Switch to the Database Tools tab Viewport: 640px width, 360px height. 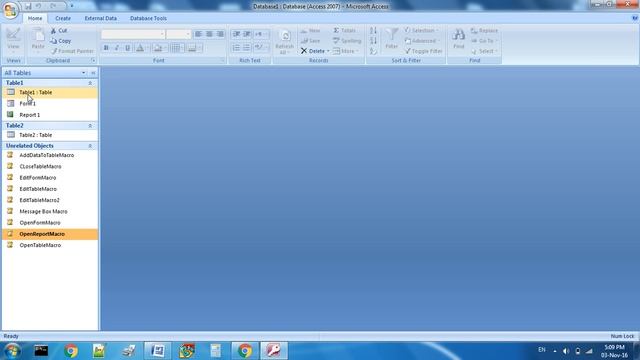click(x=148, y=18)
